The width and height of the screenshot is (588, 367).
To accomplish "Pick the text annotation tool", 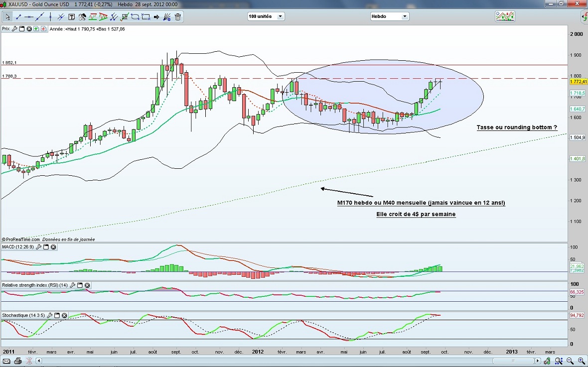I will click(71, 17).
